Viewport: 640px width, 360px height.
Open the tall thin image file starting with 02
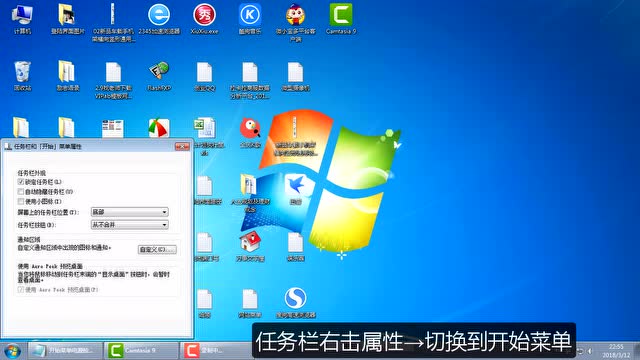[113, 22]
